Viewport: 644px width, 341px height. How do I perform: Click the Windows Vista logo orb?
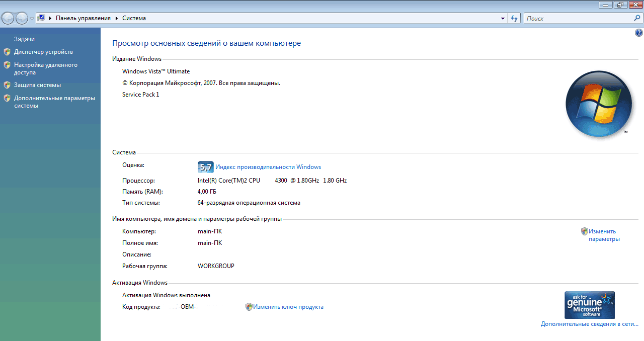598,104
